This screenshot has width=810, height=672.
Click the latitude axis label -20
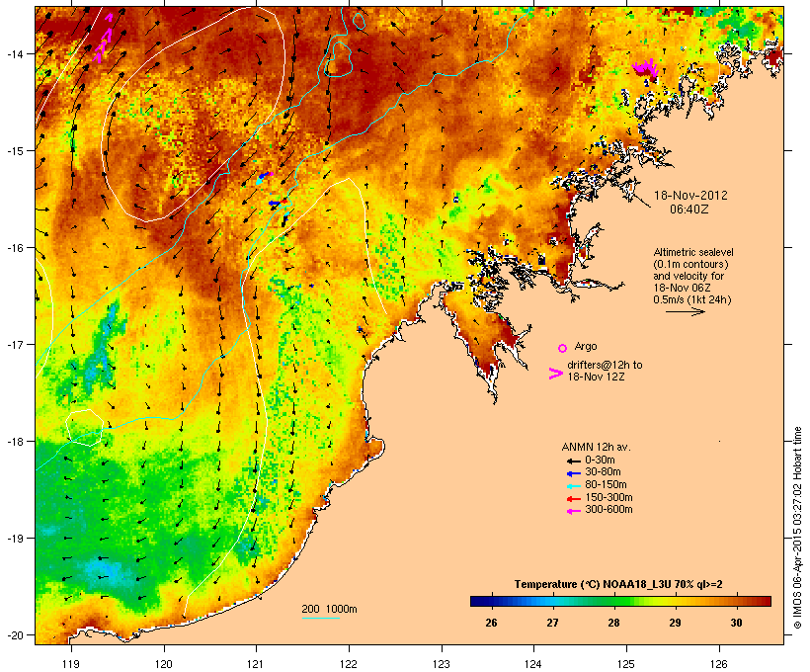pos(15,635)
